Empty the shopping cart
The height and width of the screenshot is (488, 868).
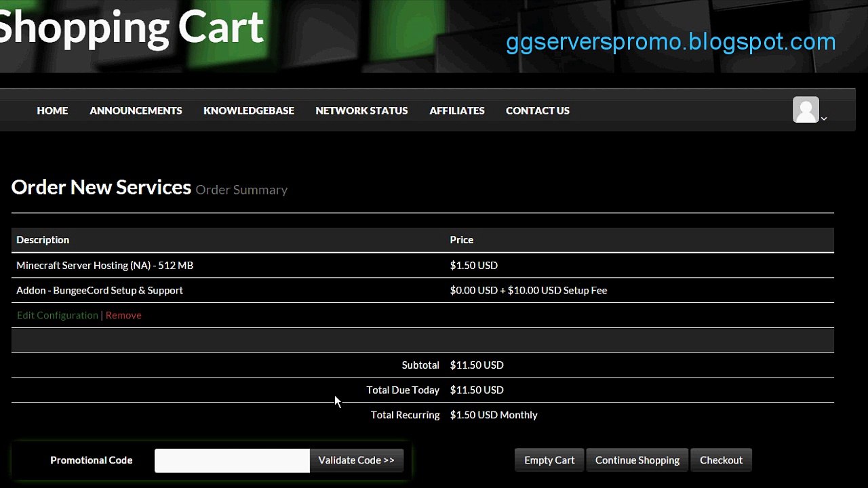549,460
